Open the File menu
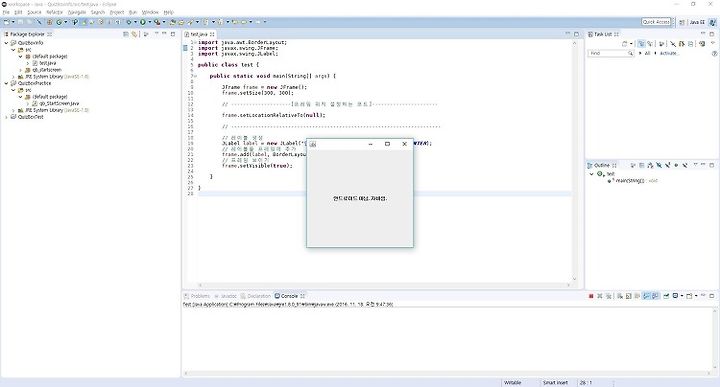 coord(6,12)
